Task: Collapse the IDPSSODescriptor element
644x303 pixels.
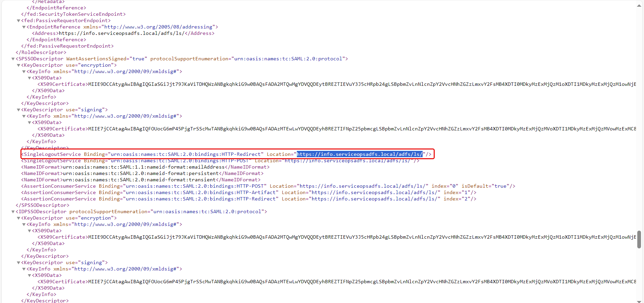Action: pos(12,211)
